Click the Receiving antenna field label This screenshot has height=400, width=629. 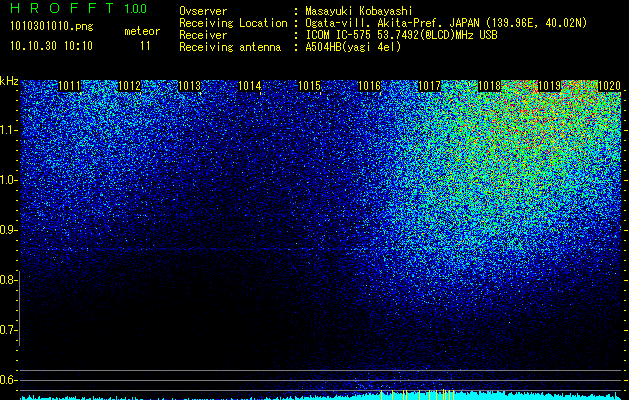[230, 47]
